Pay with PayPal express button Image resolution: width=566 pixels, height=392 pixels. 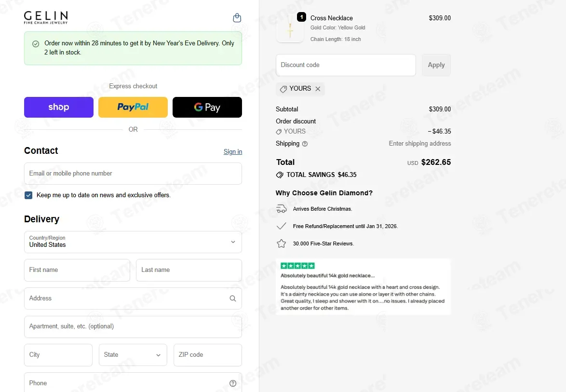coord(133,107)
